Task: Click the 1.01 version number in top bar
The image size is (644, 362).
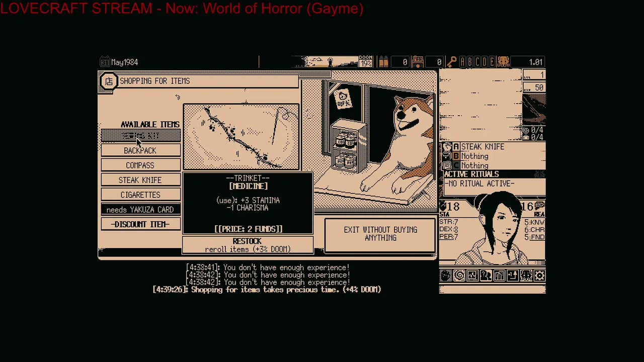Action: pos(535,62)
